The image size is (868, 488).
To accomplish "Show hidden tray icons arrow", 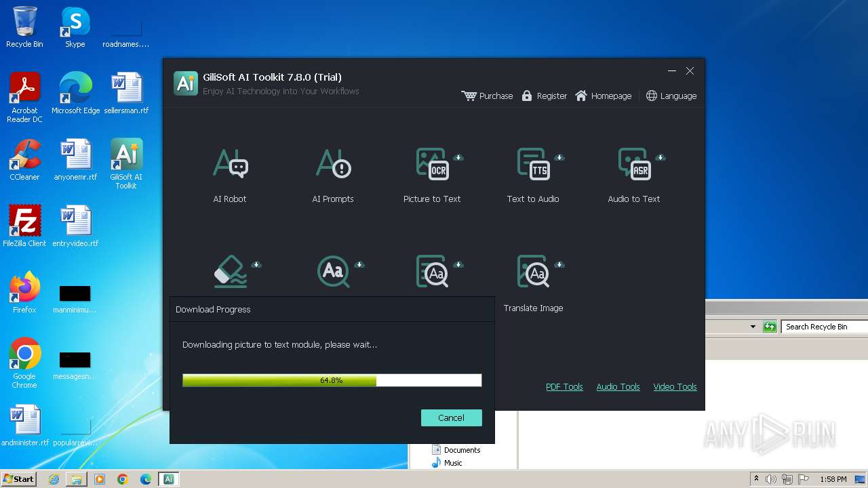I will tap(757, 479).
